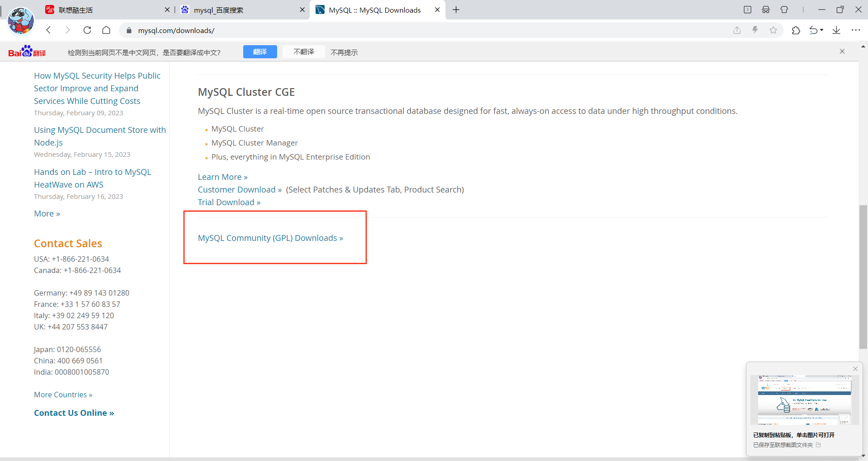The height and width of the screenshot is (461, 868).
Task: Click the address bar URL field
Action: coord(425,30)
